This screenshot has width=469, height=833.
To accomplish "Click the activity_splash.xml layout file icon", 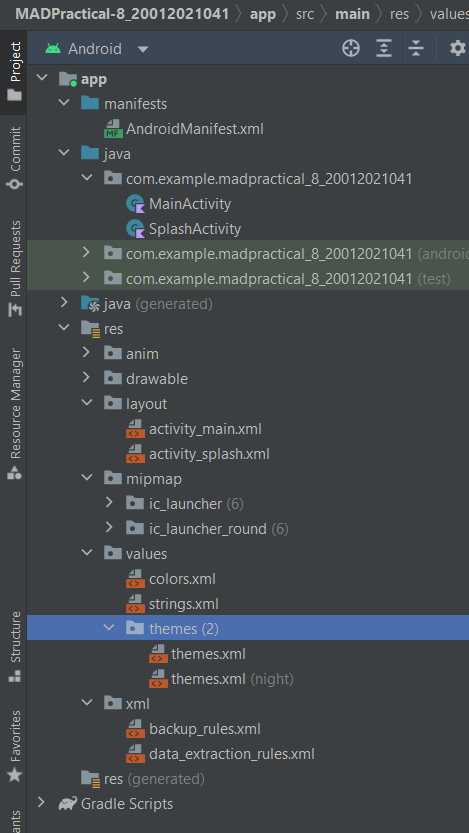I will tap(135, 454).
